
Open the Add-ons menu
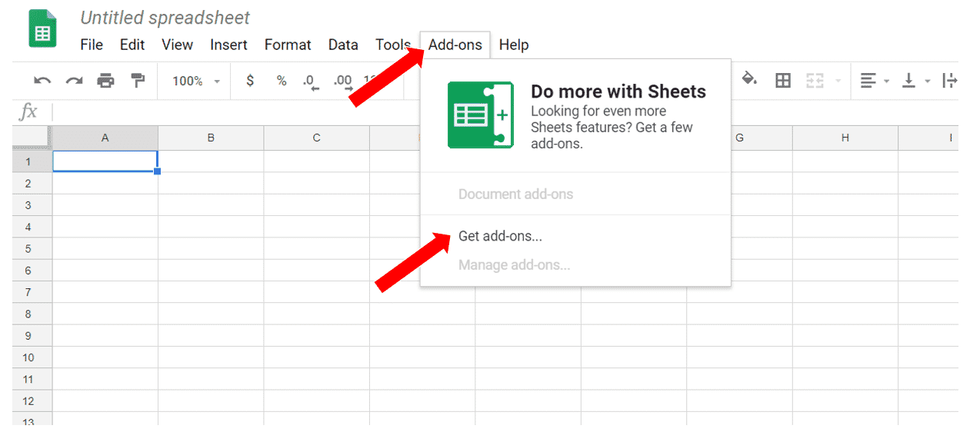coord(455,45)
